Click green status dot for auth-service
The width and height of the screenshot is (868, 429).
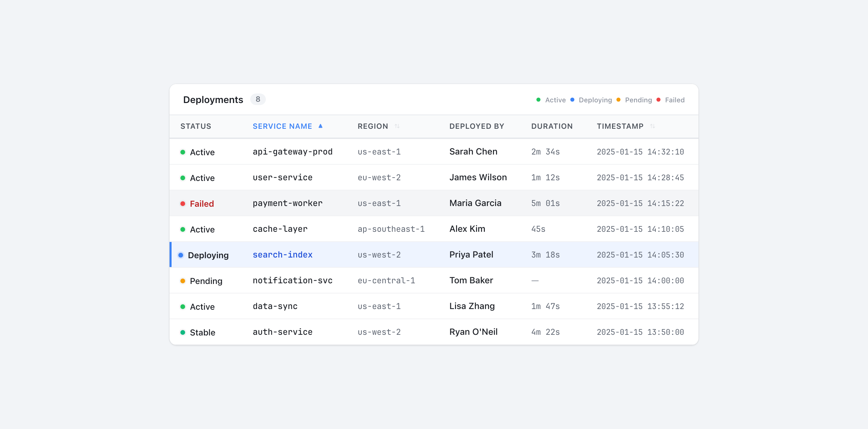pyautogui.click(x=183, y=332)
